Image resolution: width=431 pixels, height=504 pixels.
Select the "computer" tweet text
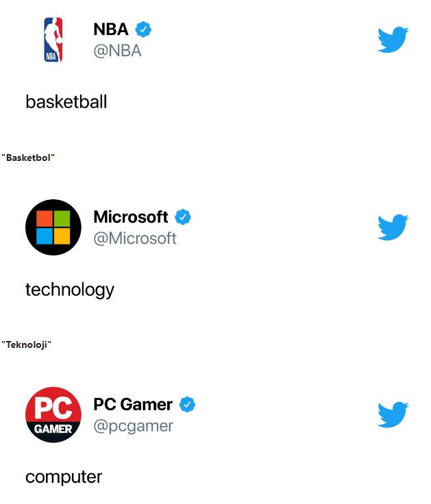coord(64,477)
